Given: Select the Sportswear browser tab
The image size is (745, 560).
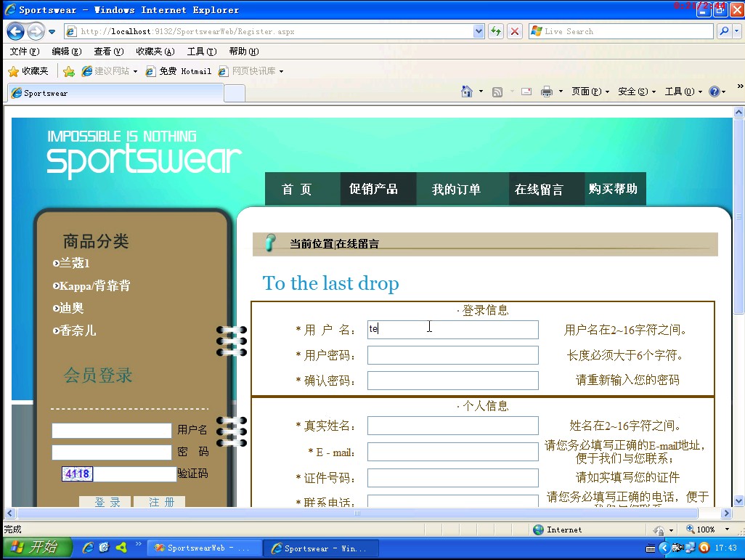Looking at the screenshot, I should coord(115,93).
